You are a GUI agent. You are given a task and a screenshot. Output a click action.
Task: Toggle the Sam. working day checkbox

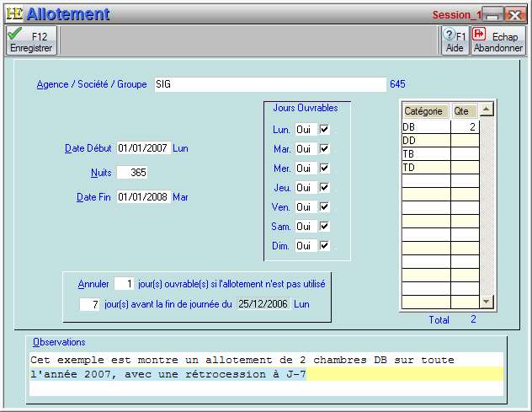click(x=324, y=226)
